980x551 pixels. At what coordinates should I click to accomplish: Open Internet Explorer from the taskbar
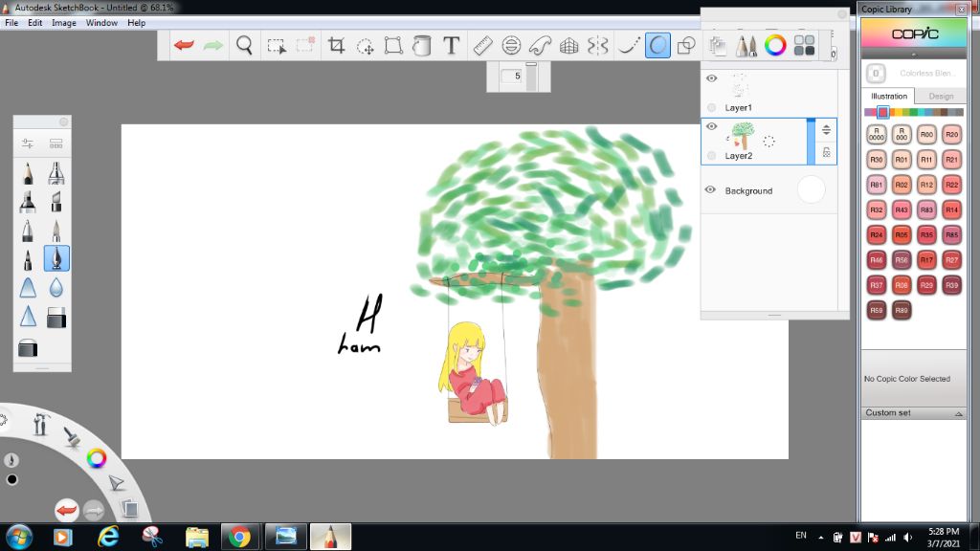click(x=108, y=537)
